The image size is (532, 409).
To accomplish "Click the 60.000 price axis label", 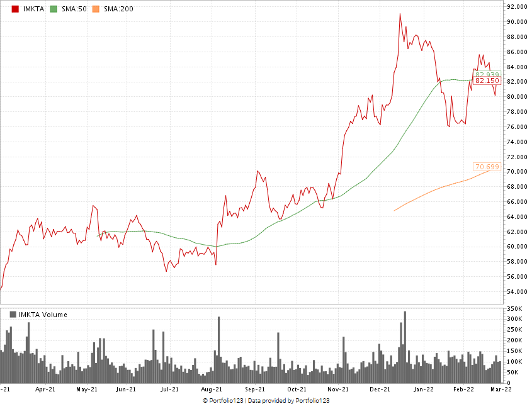I will click(517, 247).
